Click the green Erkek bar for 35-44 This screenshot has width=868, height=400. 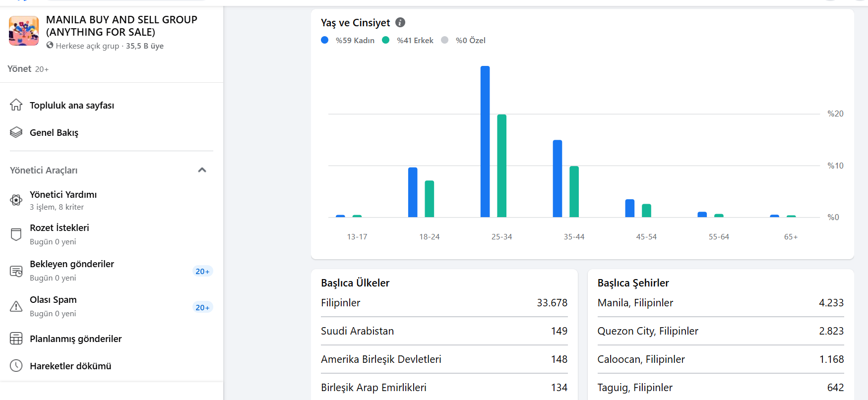click(574, 191)
